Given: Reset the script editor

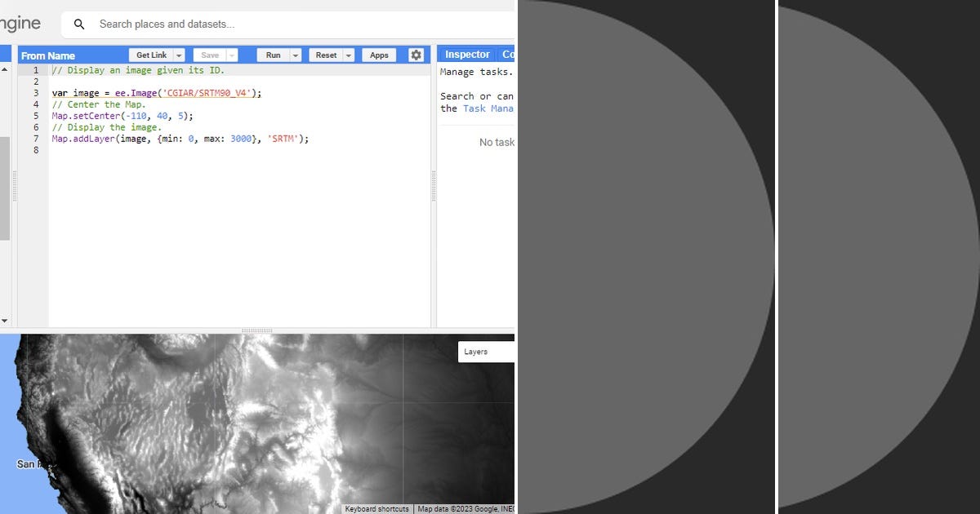Looking at the screenshot, I should [326, 55].
